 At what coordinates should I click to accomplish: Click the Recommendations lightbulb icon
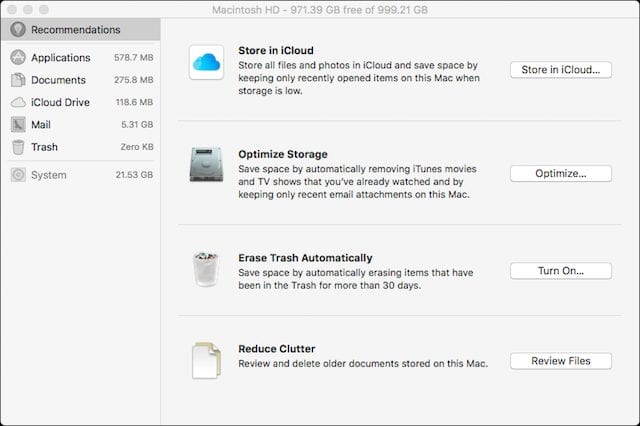[18, 30]
